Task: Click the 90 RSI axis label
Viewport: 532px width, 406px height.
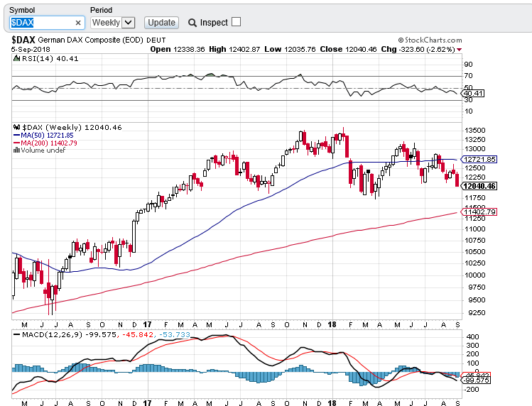Action: point(468,65)
